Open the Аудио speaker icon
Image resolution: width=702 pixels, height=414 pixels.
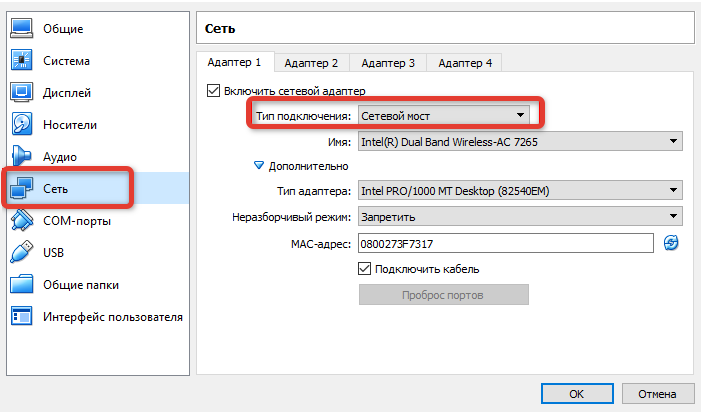(x=23, y=157)
